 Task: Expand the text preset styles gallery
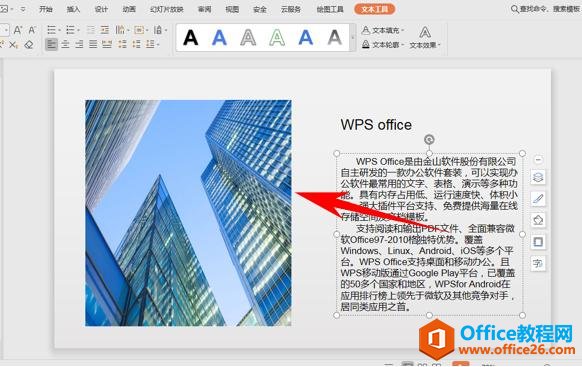click(x=353, y=37)
